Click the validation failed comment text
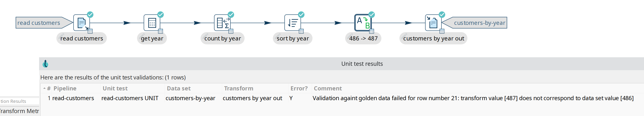644x116 pixels. coord(473,98)
